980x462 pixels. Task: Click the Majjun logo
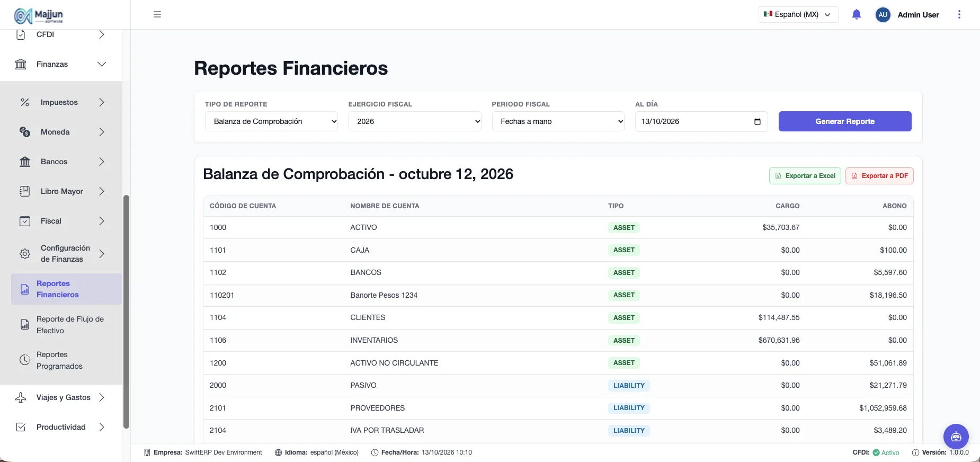39,16
